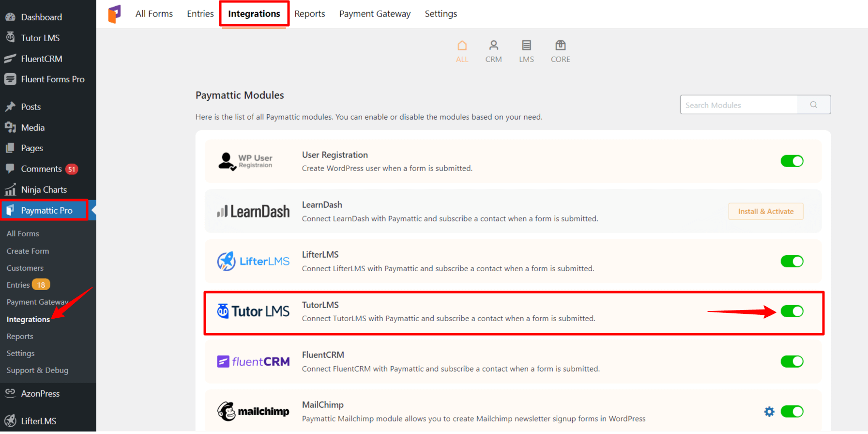Click the Tutor LMS sidebar icon
Image resolution: width=868 pixels, height=434 pixels.
10,37
